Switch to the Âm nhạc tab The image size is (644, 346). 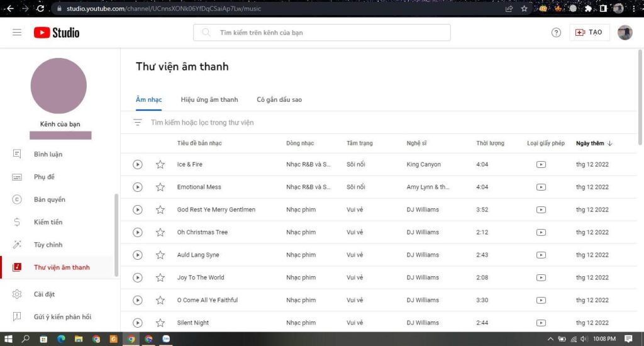[148, 99]
